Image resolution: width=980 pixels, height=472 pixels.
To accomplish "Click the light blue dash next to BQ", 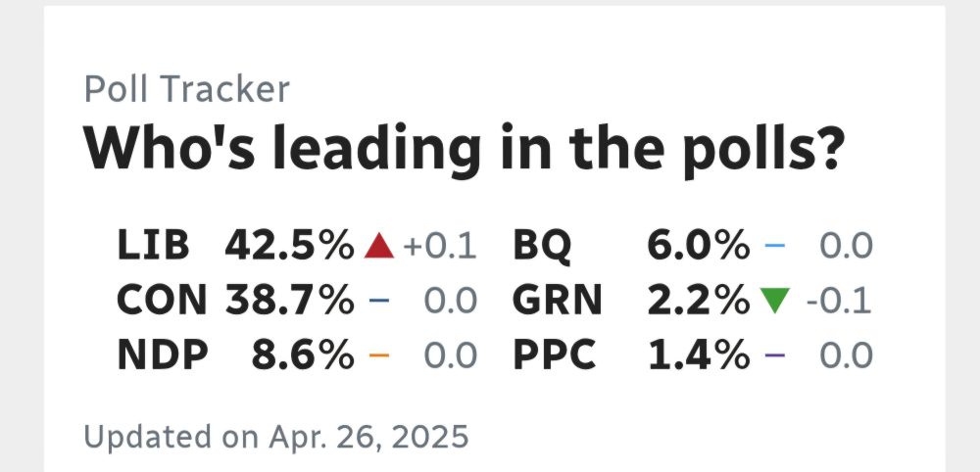I will [775, 245].
